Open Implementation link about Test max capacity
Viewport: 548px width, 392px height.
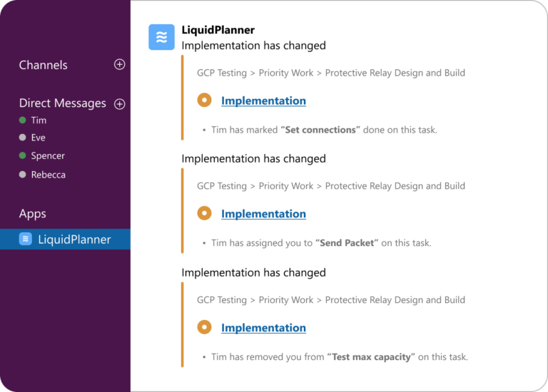(x=263, y=328)
